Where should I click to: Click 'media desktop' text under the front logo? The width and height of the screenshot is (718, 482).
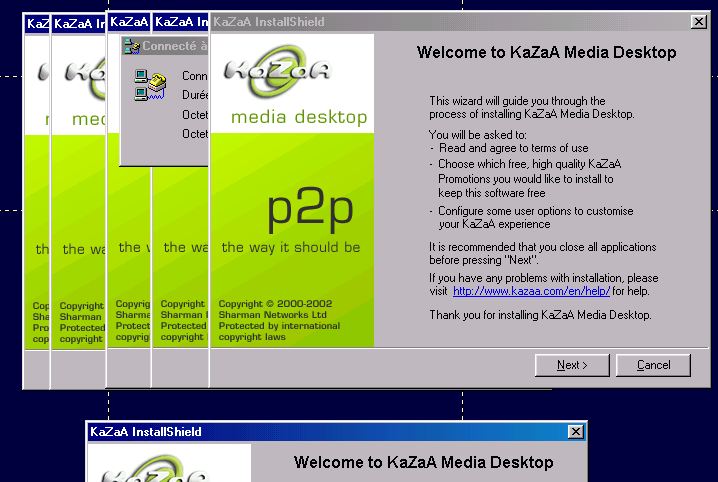299,117
